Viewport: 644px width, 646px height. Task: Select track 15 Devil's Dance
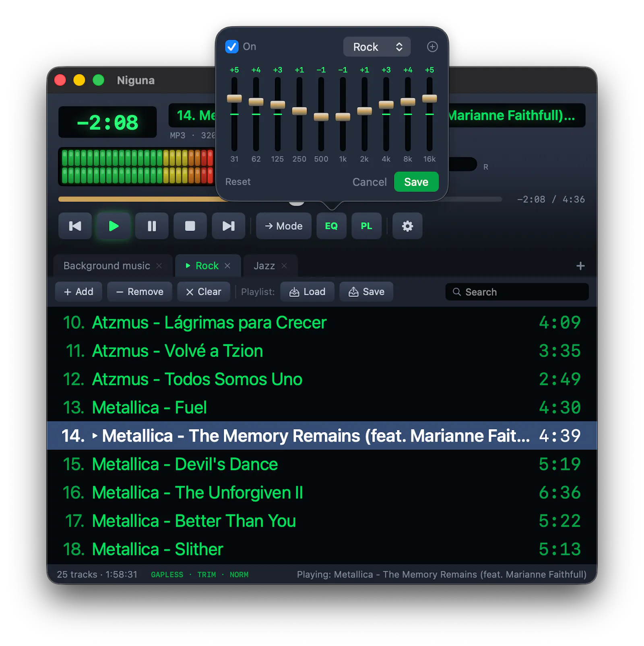322,464
